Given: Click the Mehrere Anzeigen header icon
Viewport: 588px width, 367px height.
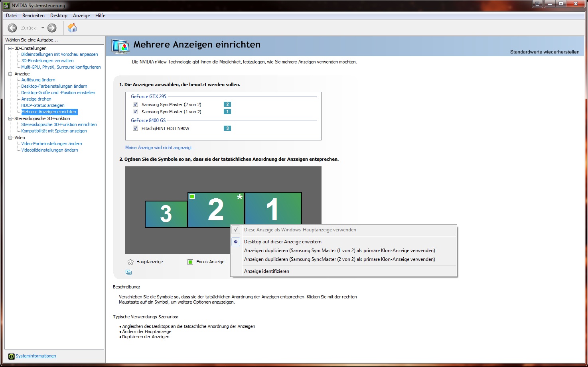Looking at the screenshot, I should click(120, 46).
